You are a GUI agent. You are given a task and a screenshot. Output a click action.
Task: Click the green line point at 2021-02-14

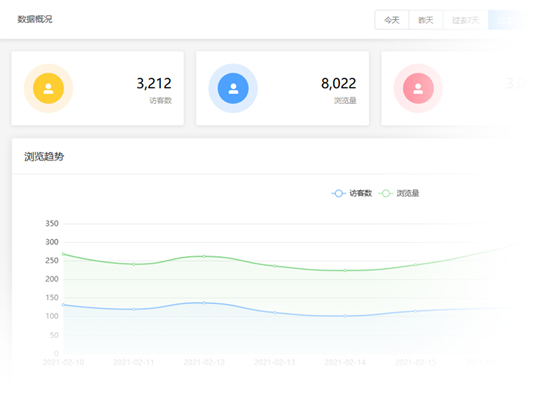345,270
